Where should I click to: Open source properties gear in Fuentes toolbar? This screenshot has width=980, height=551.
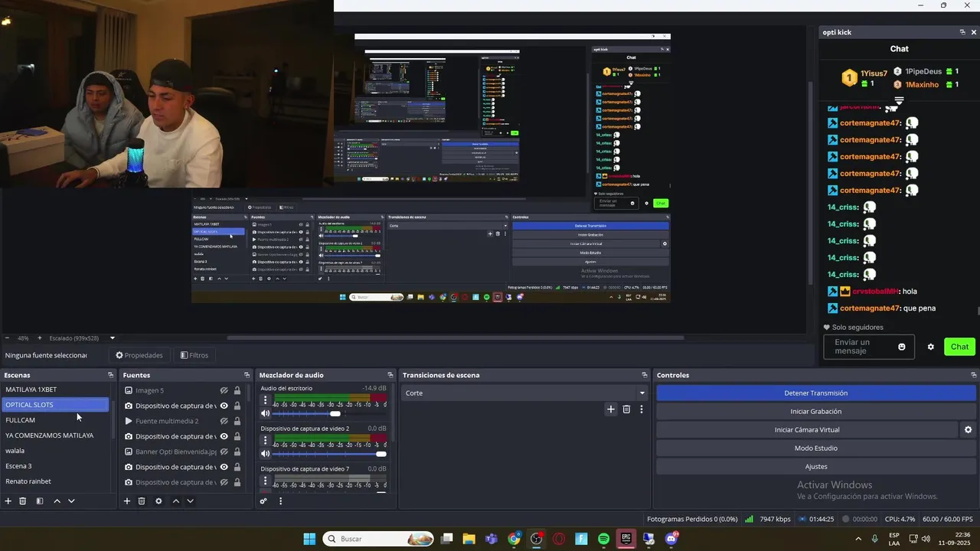tap(158, 501)
